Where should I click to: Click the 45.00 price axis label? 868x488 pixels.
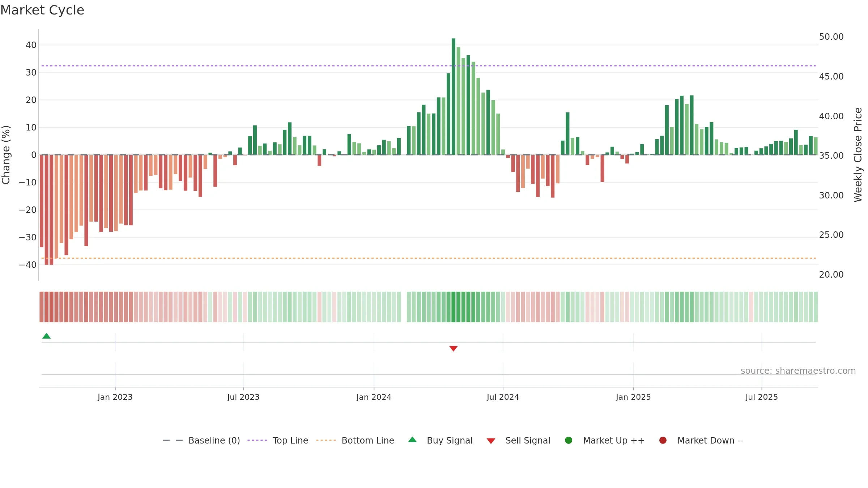click(x=831, y=77)
